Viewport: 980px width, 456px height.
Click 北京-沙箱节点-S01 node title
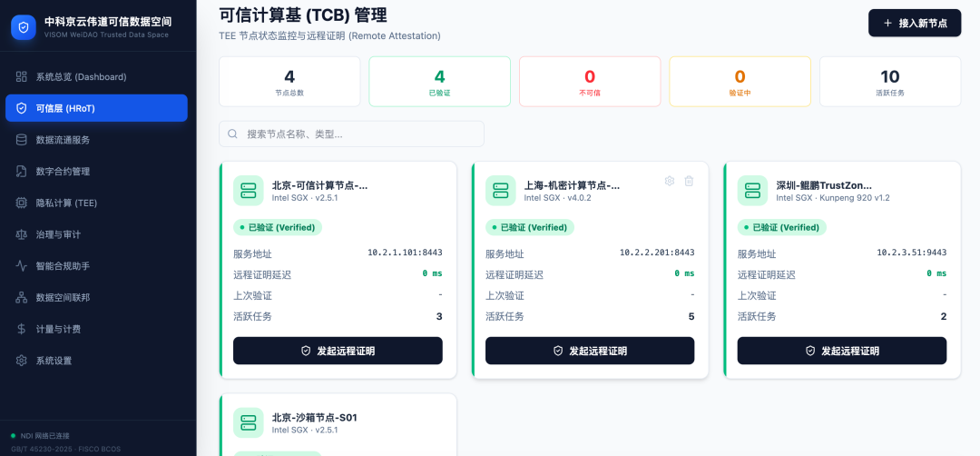pyautogui.click(x=314, y=417)
